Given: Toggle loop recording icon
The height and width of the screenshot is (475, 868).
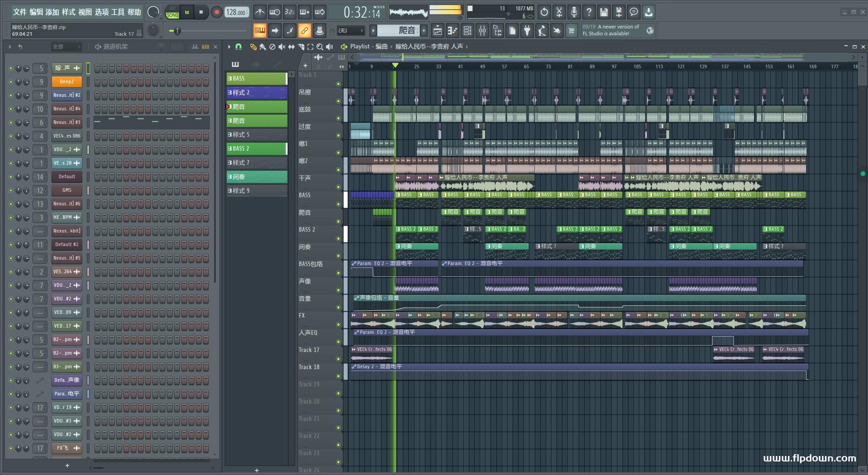Looking at the screenshot, I should [320, 12].
